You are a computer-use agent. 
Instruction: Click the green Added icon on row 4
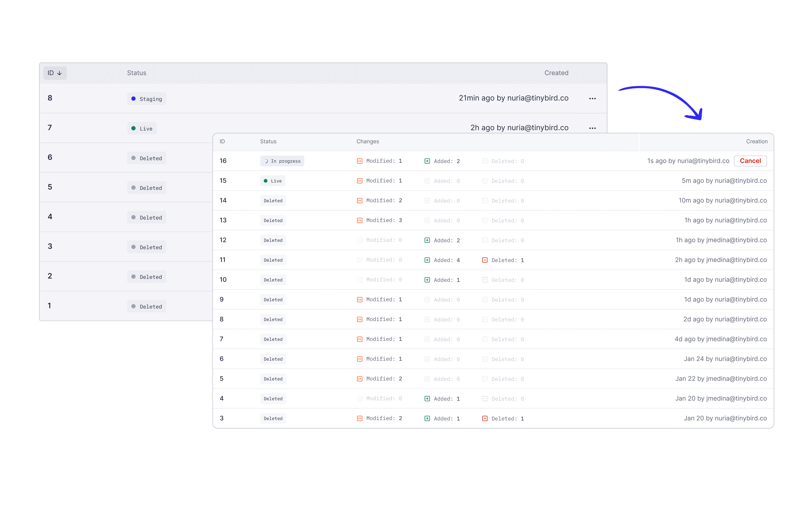point(427,399)
